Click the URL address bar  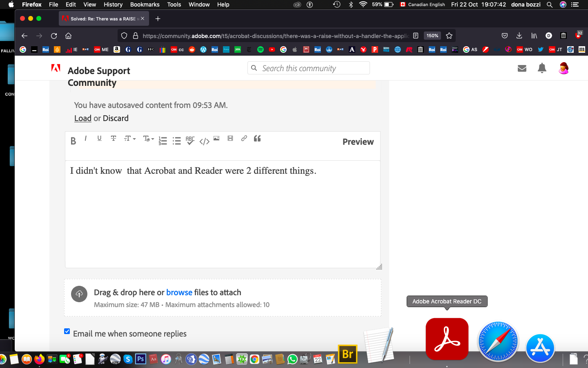[x=275, y=36]
